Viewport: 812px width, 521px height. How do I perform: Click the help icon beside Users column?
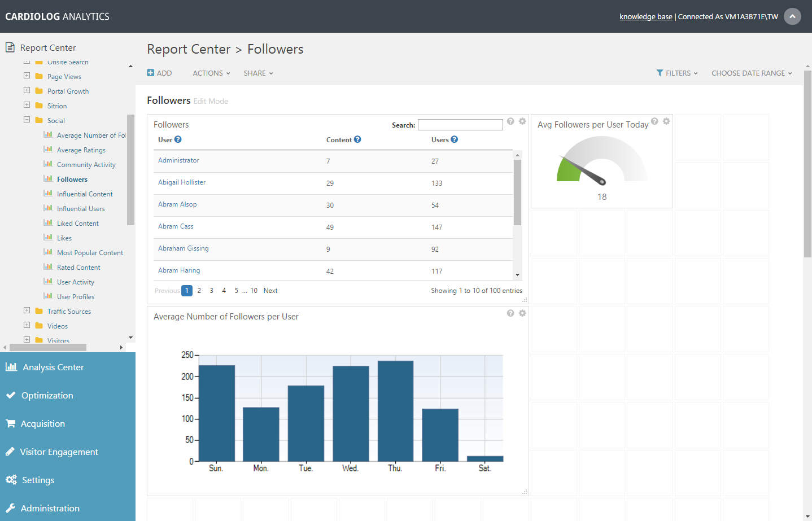point(455,139)
